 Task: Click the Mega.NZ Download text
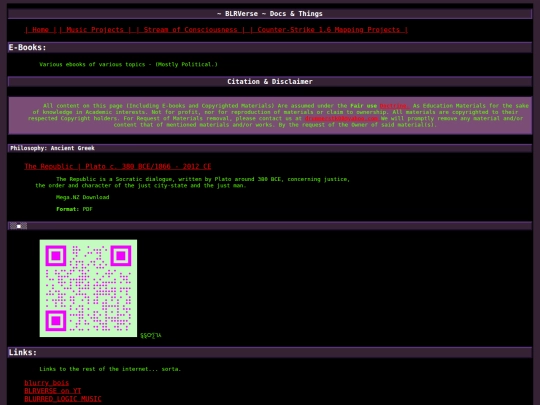83,197
